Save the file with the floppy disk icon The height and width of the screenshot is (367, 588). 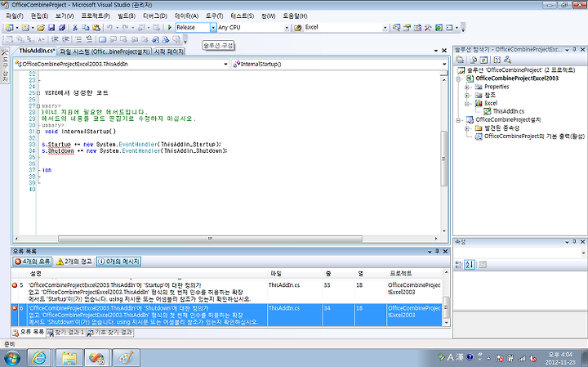tap(51, 28)
